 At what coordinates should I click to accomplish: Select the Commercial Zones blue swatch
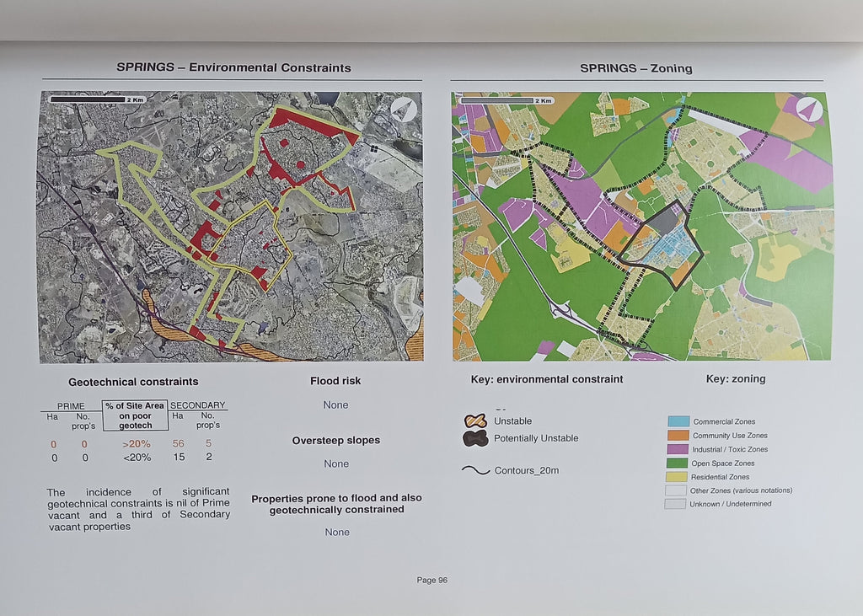click(678, 421)
